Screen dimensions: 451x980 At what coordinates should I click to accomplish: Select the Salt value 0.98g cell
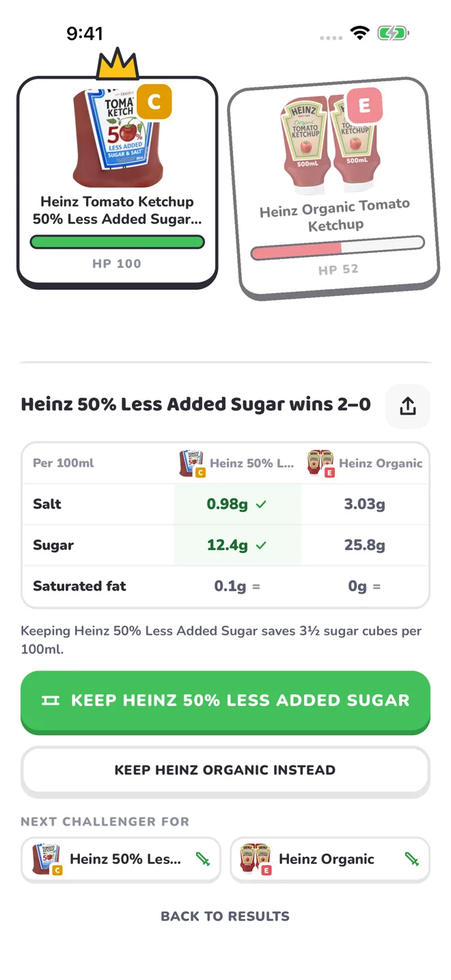click(x=237, y=504)
